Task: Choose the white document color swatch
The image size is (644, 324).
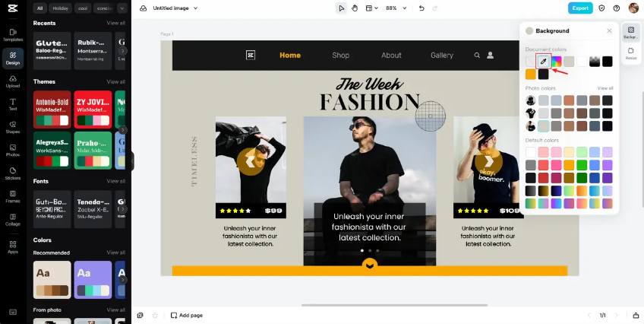Action: coord(582,62)
